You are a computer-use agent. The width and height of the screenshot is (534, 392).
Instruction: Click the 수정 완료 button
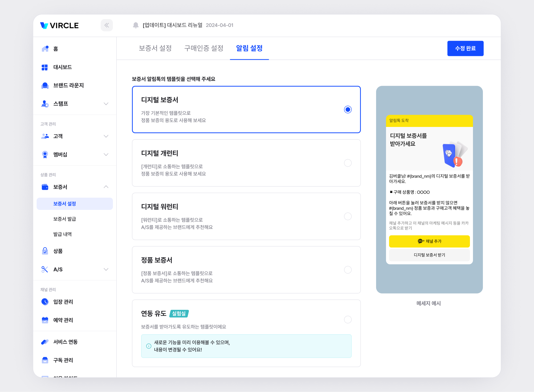[x=465, y=48]
